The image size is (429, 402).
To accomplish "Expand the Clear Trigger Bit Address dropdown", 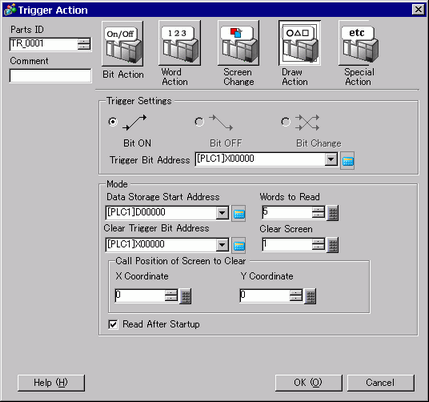I will click(222, 245).
